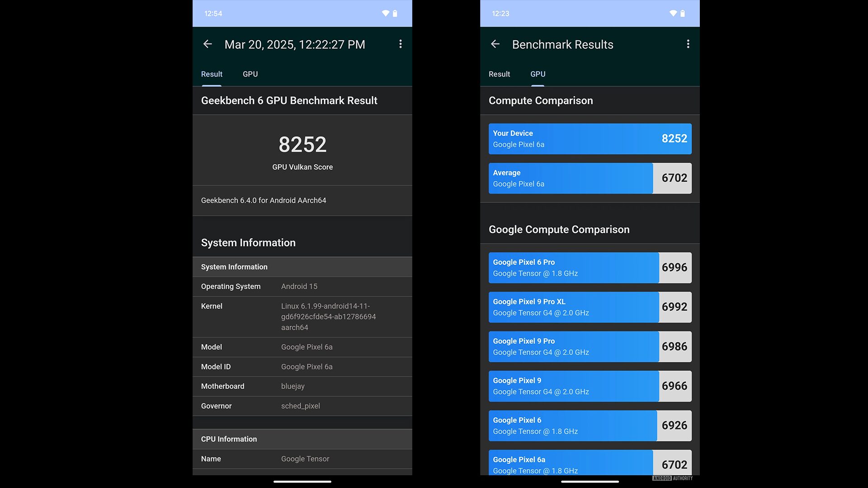The image size is (868, 488).
Task: Tap the 12:23 clock on right screen
Action: (500, 14)
